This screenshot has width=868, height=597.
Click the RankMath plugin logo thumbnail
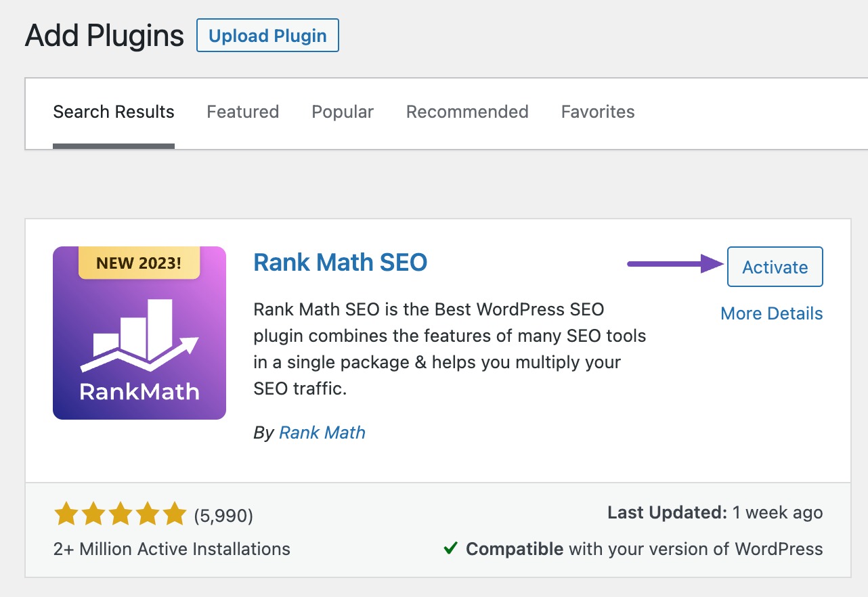(139, 333)
